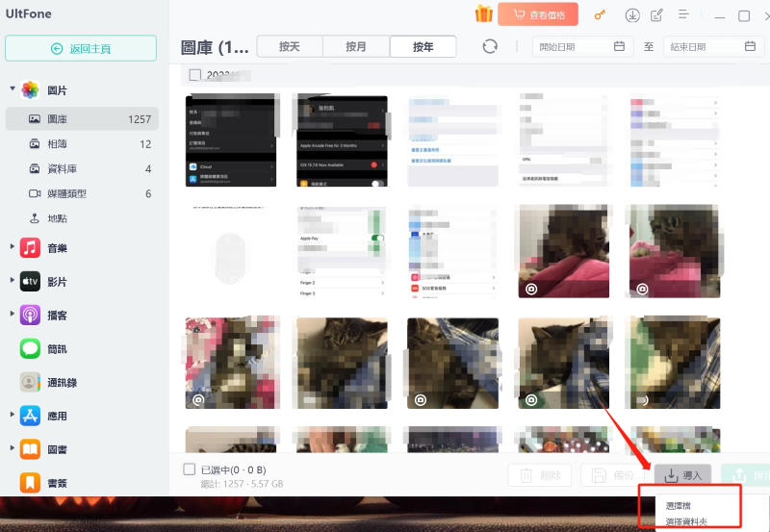The height and width of the screenshot is (532, 770).
Task: Select 圖庫 1257 library entry
Action: point(82,118)
